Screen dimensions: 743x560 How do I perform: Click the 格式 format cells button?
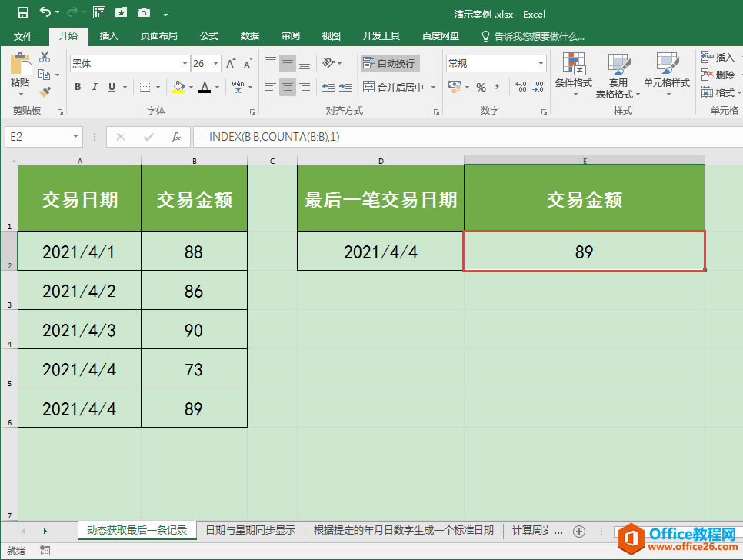718,92
